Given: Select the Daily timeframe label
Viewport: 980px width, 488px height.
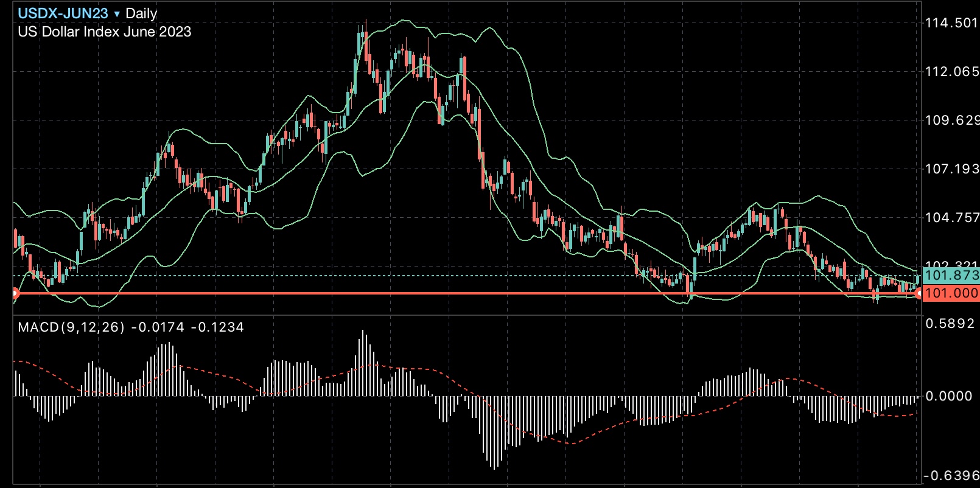Looking at the screenshot, I should point(141,13).
